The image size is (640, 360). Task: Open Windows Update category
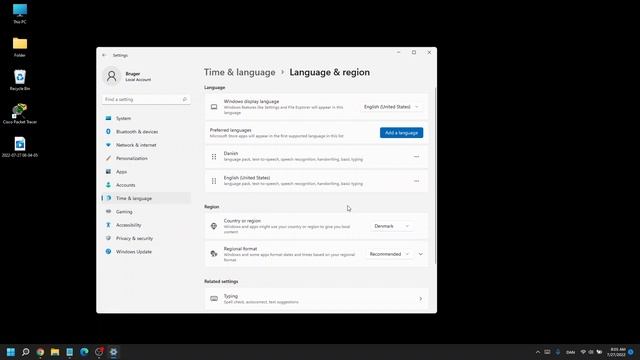(x=146, y=251)
